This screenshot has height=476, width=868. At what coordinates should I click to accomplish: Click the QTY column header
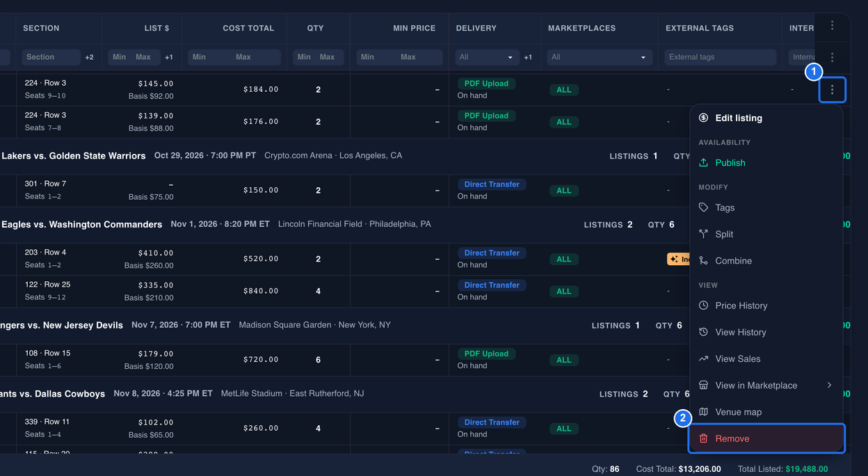coord(316,29)
